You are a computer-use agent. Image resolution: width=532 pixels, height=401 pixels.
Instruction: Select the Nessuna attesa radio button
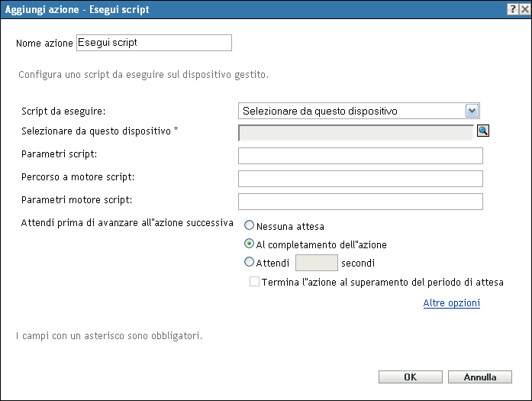coord(249,226)
